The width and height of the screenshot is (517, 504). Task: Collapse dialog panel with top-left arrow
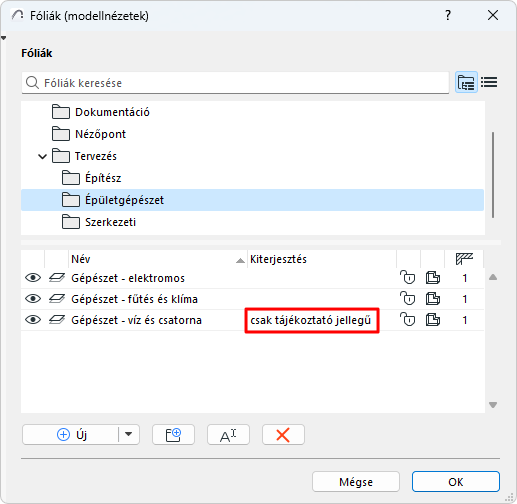click(x=4, y=38)
